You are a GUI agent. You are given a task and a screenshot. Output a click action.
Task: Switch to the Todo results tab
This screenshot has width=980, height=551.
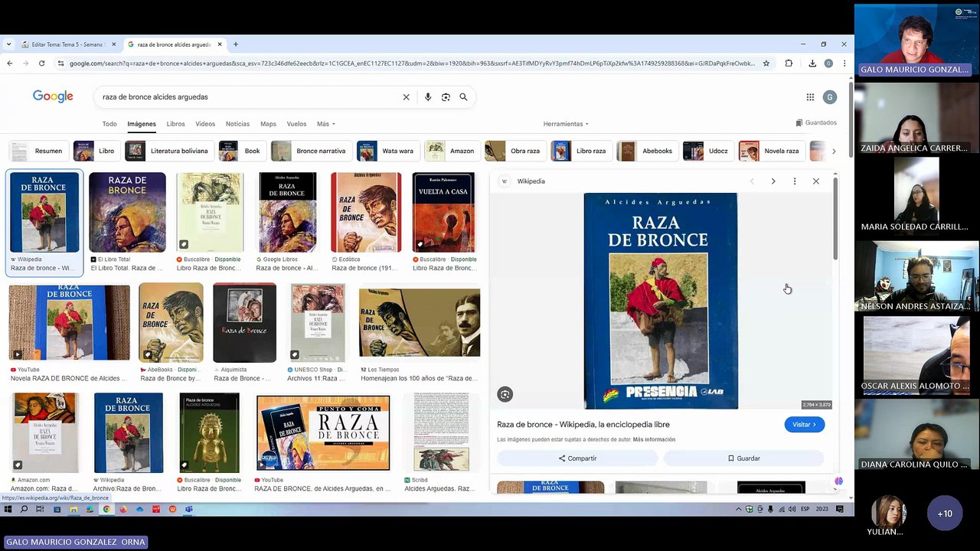pos(109,124)
